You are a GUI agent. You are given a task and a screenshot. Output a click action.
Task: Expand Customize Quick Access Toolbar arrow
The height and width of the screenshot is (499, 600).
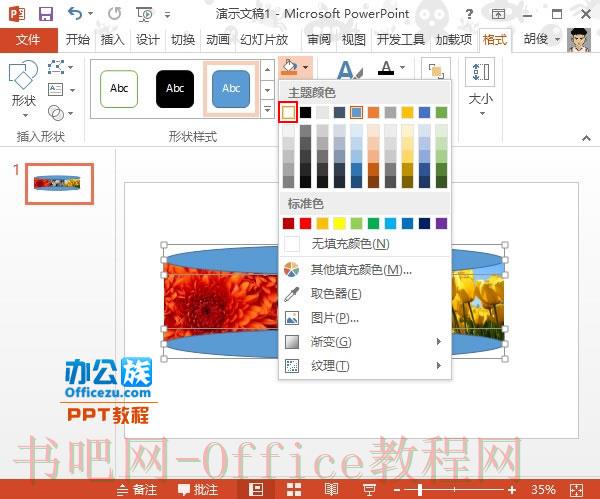coord(168,15)
